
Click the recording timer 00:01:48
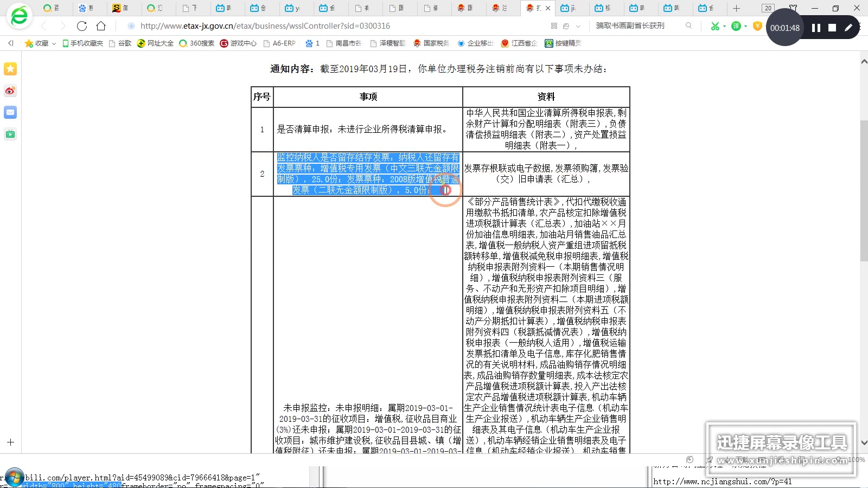click(784, 28)
